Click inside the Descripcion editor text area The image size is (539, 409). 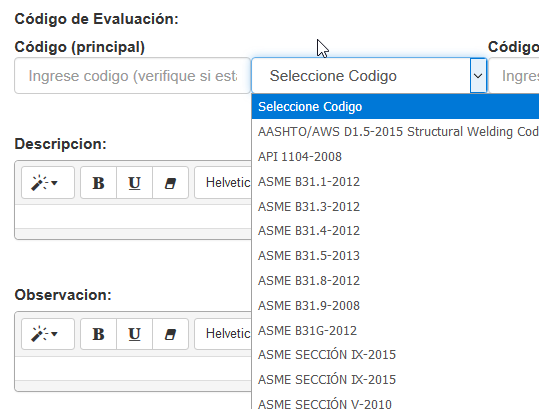tap(133, 217)
